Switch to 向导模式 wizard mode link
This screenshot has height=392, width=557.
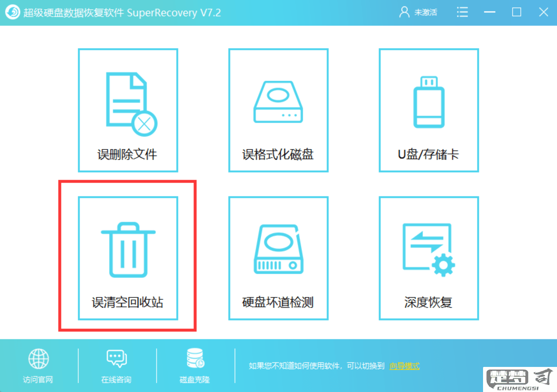pos(404,366)
